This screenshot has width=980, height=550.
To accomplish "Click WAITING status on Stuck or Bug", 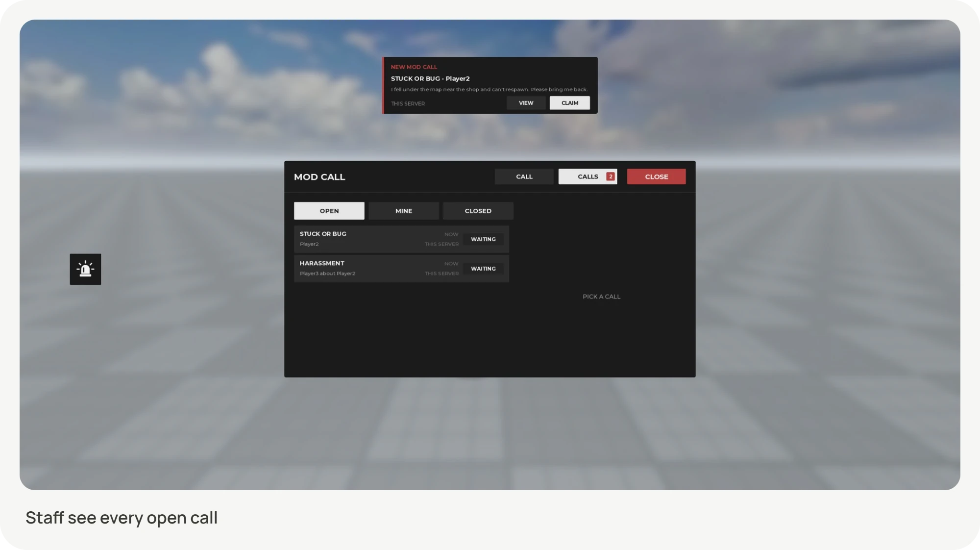I will (x=483, y=239).
